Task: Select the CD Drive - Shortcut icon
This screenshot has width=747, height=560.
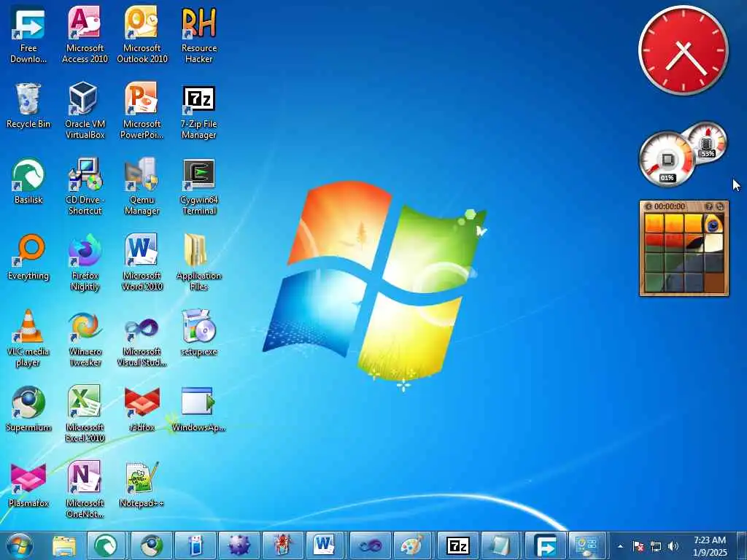Action: pos(85,187)
